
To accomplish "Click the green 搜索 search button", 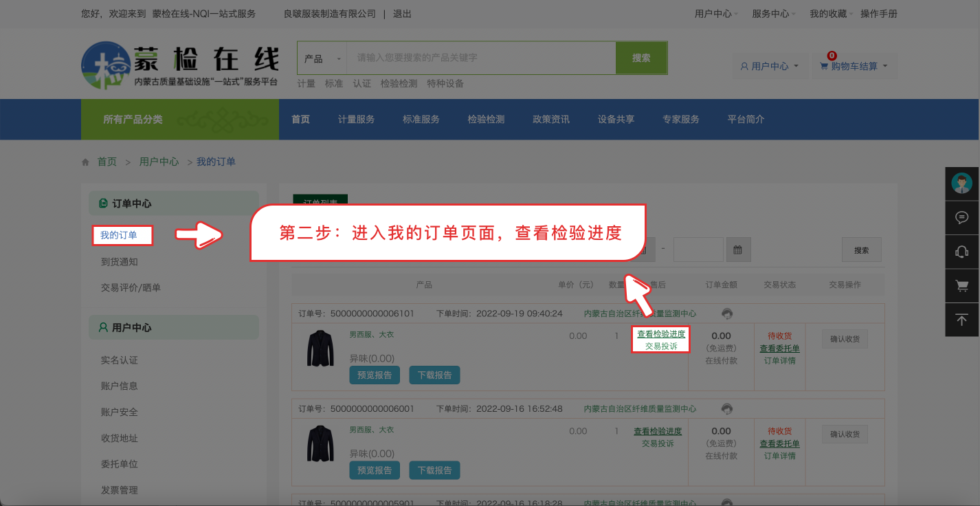I will [x=641, y=58].
